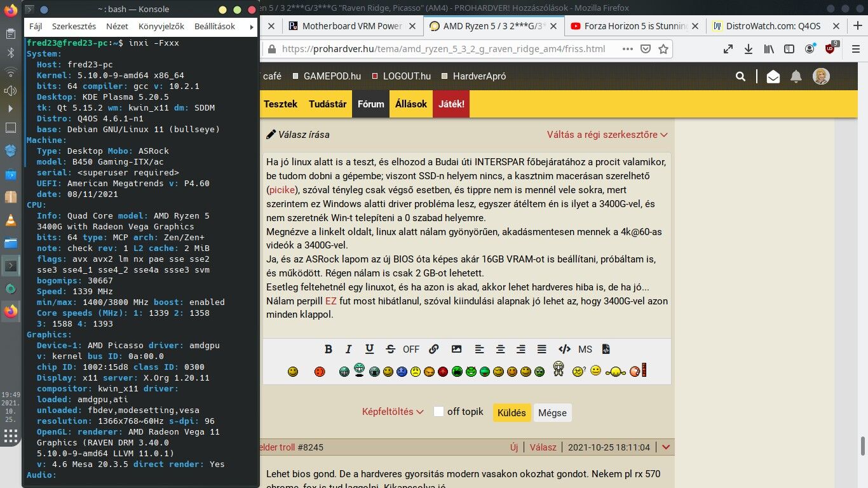Switch to DistroWatch Q4OS tab
868x488 pixels.
click(x=777, y=26)
